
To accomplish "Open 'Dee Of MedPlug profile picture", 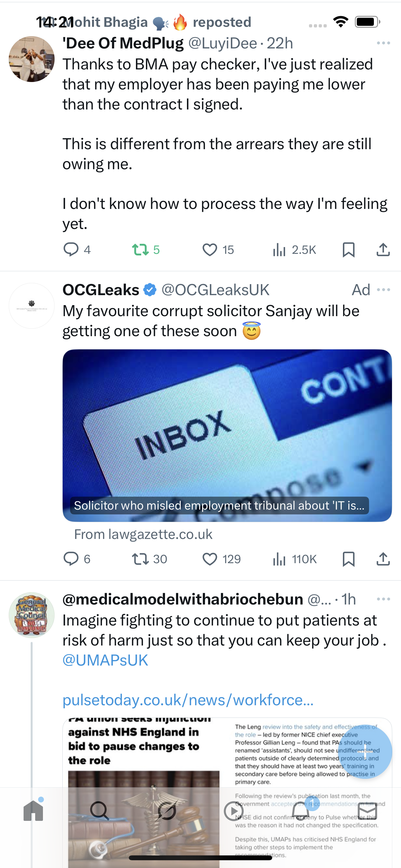I will tap(32, 59).
